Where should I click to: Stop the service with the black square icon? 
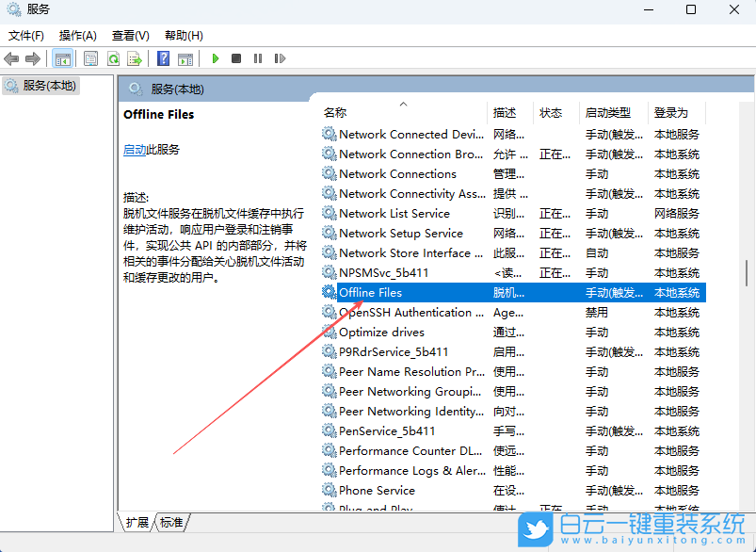click(237, 58)
